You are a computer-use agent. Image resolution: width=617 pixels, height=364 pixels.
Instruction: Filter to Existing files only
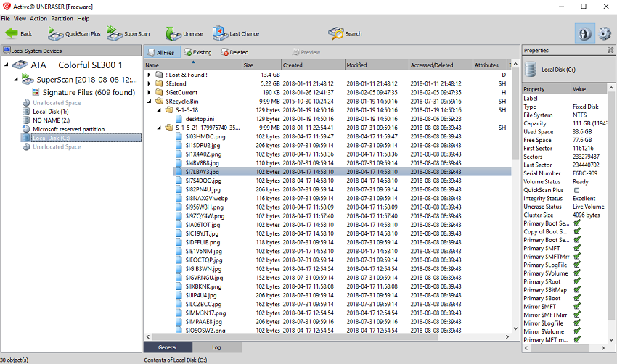tap(198, 52)
